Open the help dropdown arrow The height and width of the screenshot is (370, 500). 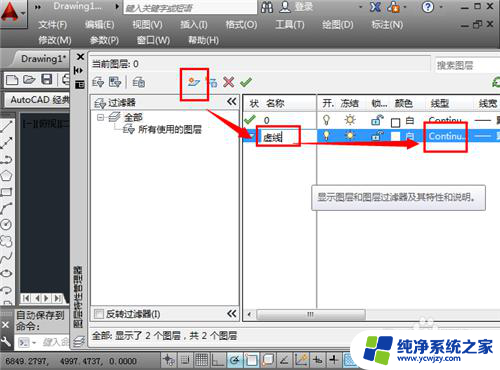[x=441, y=7]
